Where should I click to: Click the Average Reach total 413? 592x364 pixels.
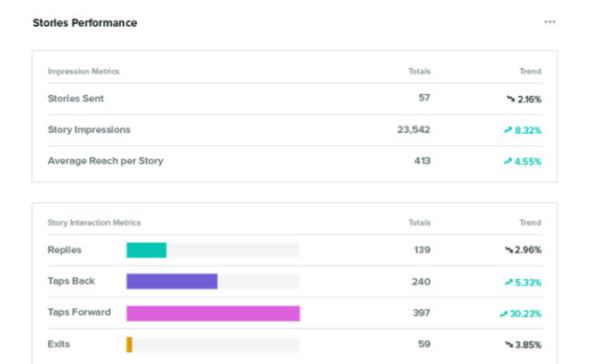(422, 161)
